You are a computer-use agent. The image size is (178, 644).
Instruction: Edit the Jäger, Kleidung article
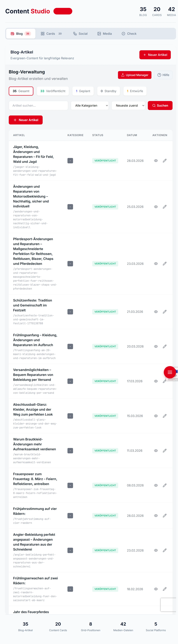(165, 161)
